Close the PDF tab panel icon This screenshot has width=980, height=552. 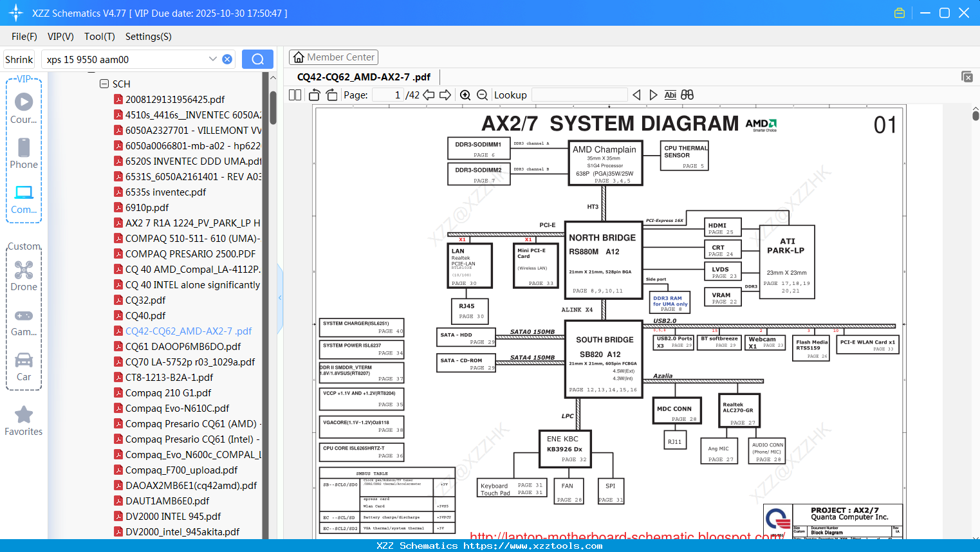tap(967, 77)
